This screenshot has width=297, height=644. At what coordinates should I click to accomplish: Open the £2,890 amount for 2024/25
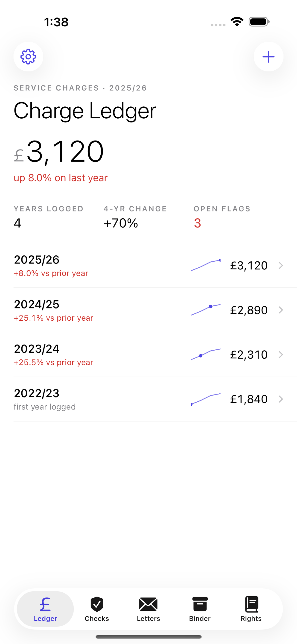pos(249,310)
